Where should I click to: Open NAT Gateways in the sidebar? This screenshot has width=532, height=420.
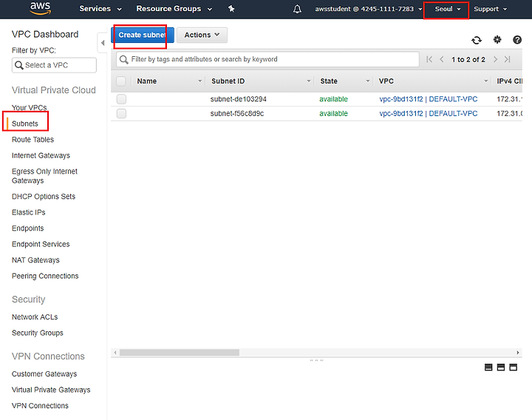(35, 260)
